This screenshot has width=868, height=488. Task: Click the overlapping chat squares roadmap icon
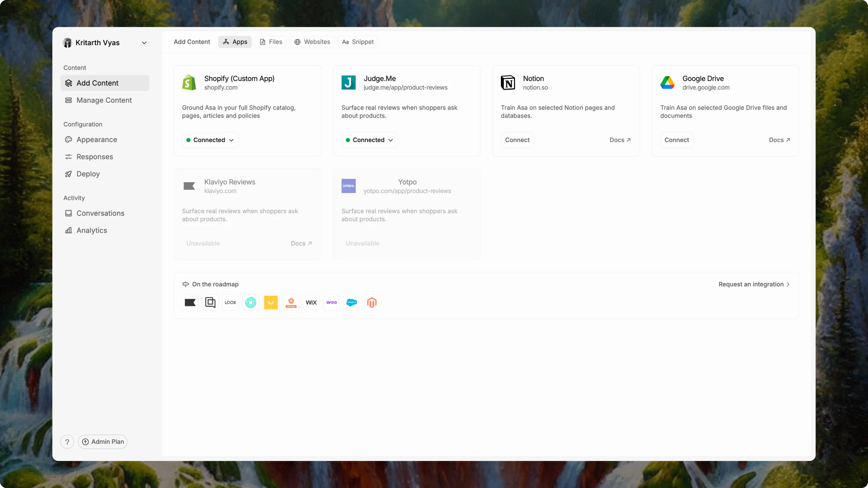pos(210,303)
